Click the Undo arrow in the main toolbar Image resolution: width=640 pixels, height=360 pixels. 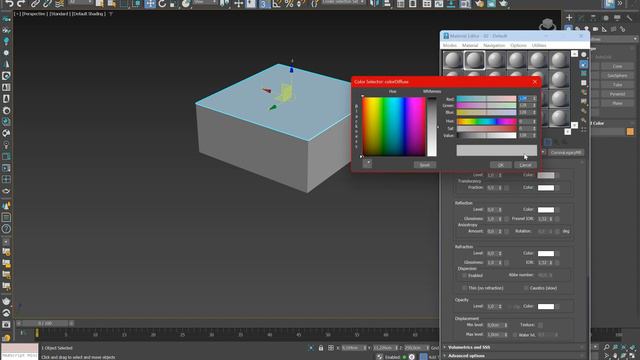coord(9,4)
